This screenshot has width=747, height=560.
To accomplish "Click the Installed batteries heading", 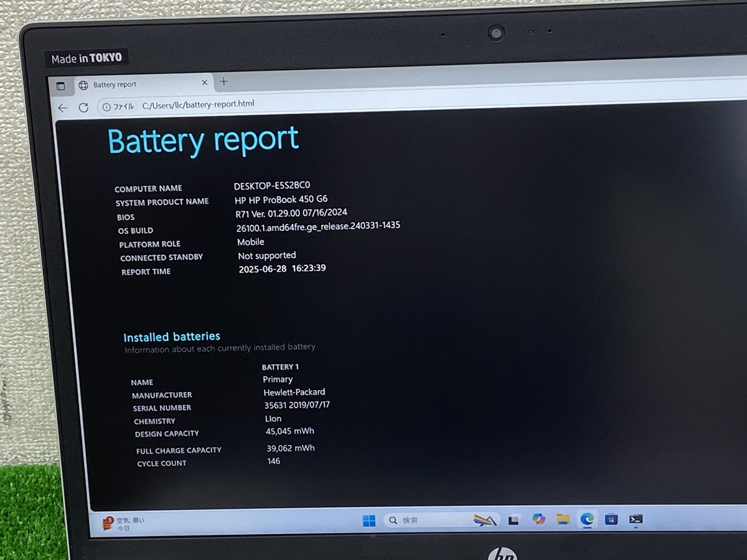I will point(172,337).
